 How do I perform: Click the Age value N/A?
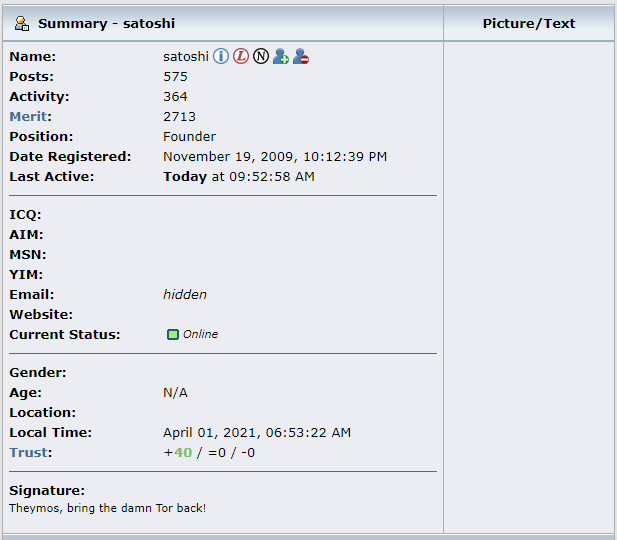pos(175,393)
